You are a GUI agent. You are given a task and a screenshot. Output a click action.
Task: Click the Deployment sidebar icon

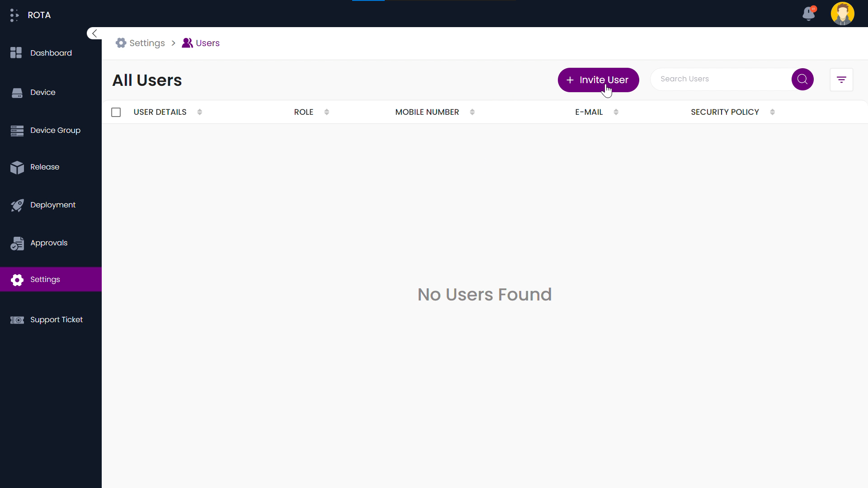[x=17, y=204]
